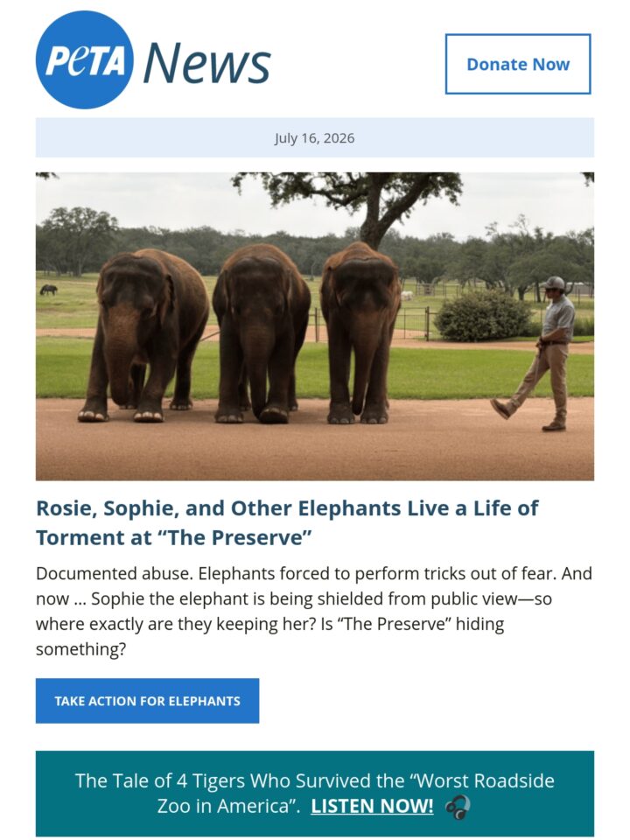Image resolution: width=630 pixels, height=840 pixels.
Task: Click the Donate Now button
Action: 517,64
